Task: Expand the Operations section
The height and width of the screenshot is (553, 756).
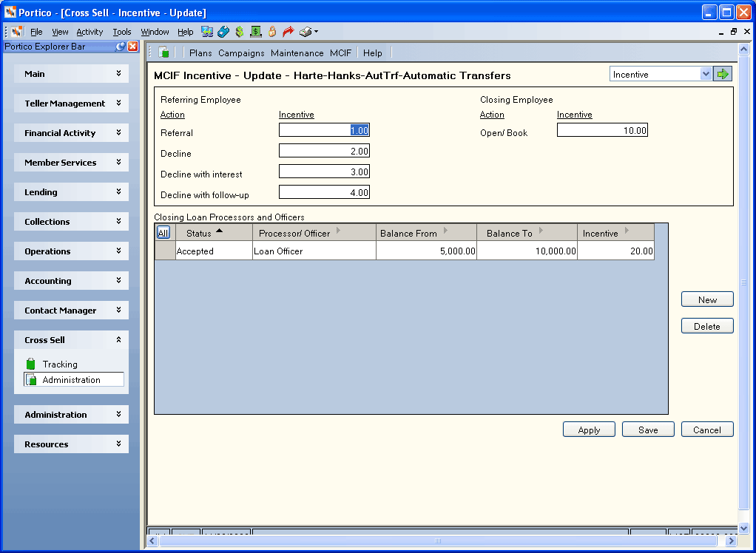Action: [x=71, y=251]
